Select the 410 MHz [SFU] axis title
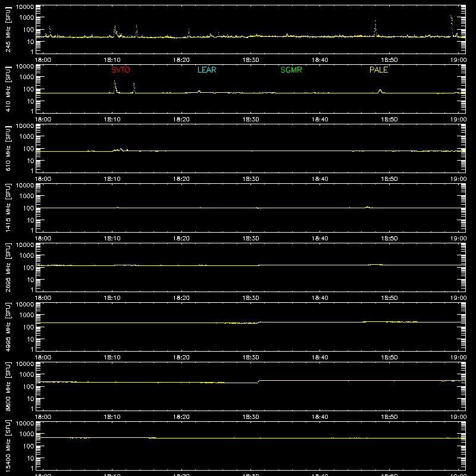The width and height of the screenshot is (476, 476). (8, 89)
